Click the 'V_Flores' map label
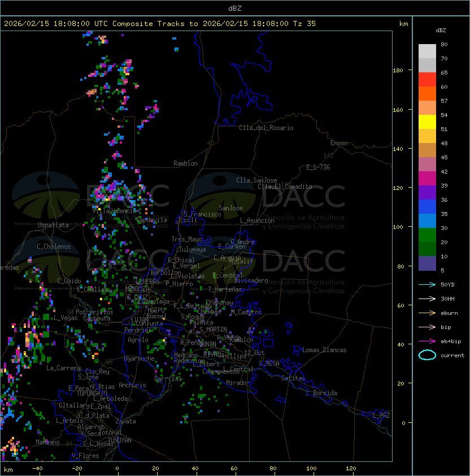The height and width of the screenshot is (476, 470). click(85, 456)
